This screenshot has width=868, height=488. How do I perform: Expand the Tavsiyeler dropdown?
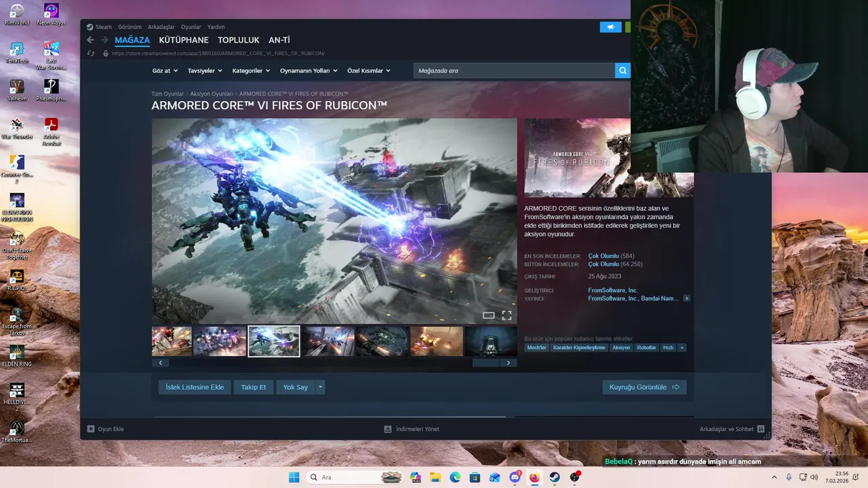(205, 70)
